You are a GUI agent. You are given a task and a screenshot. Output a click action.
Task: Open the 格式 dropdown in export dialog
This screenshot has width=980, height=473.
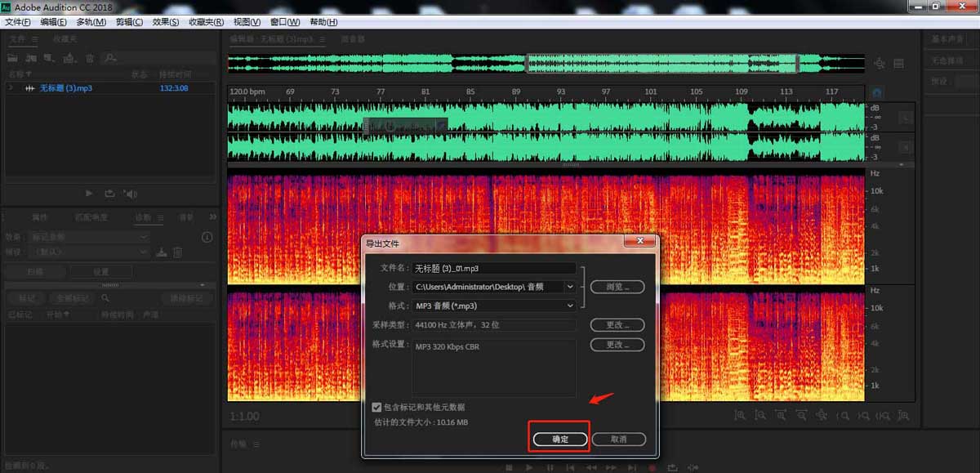tap(570, 306)
